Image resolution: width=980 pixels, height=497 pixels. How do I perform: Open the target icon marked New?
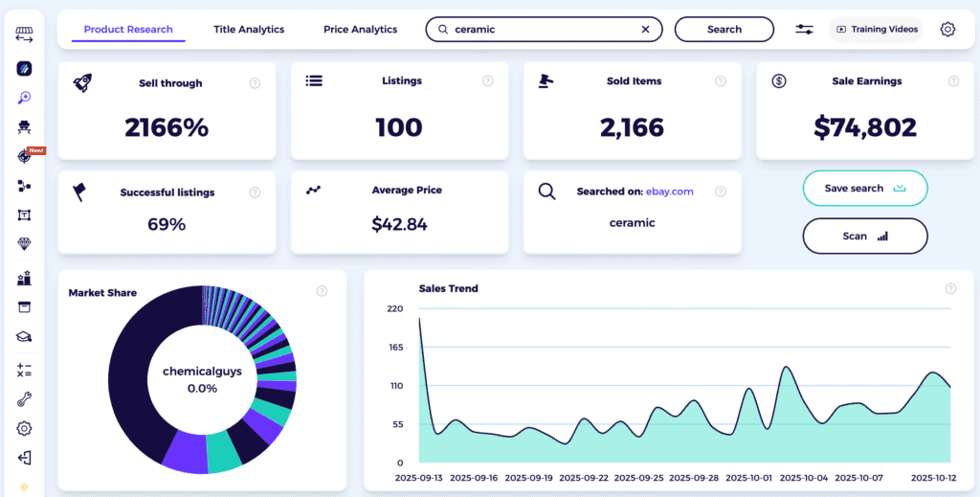(24, 157)
